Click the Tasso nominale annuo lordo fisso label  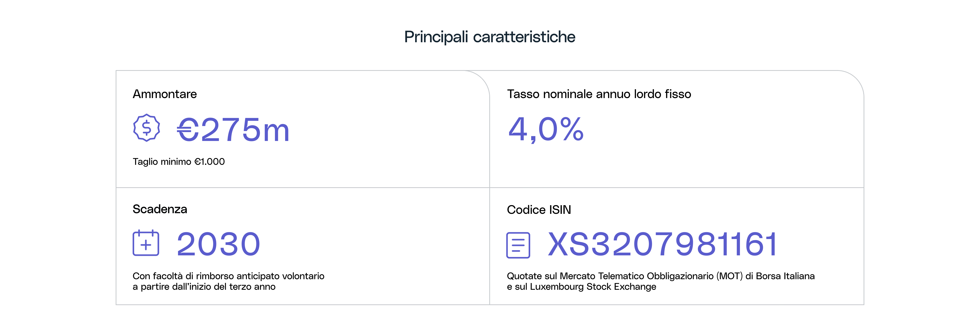599,94
